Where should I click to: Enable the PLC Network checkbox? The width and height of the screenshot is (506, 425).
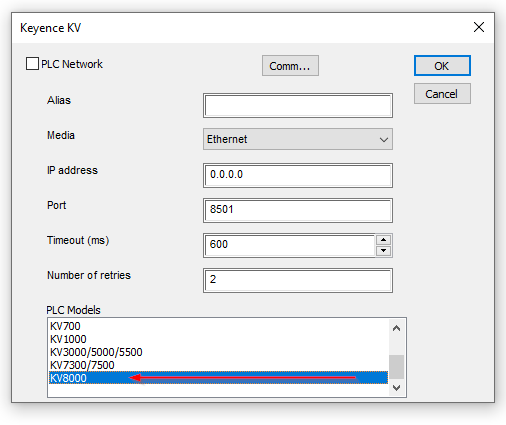point(32,64)
